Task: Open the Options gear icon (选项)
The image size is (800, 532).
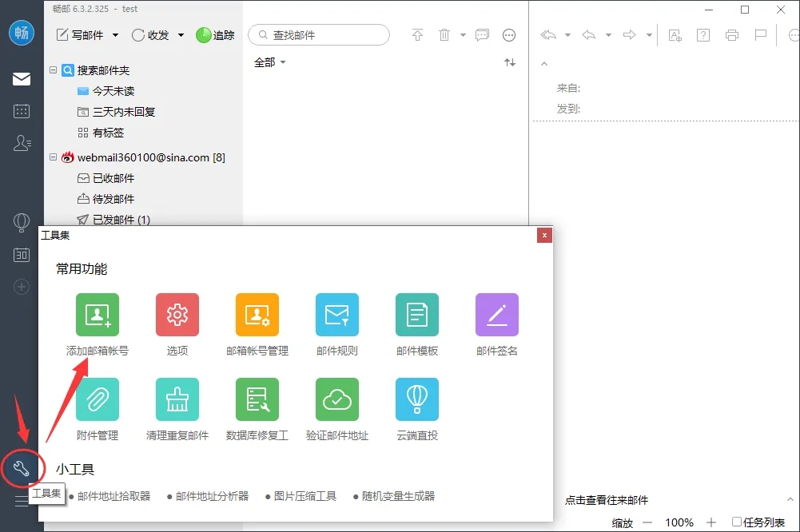Action: 177,315
